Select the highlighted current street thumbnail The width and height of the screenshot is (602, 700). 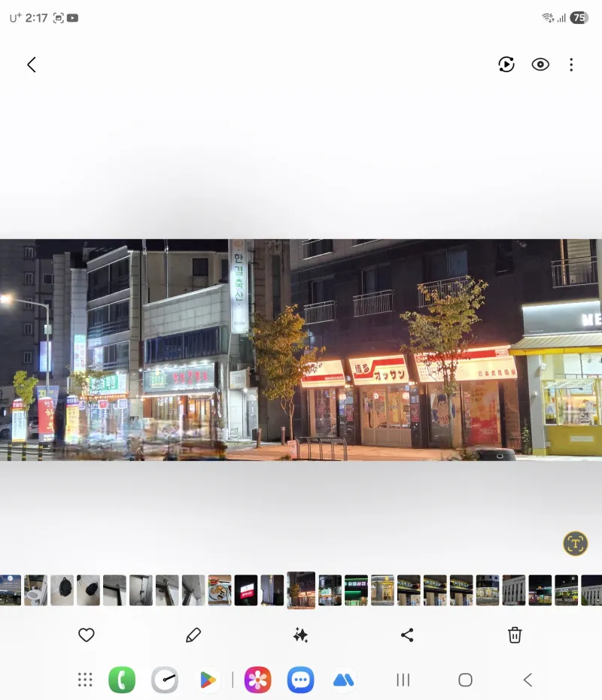301,590
